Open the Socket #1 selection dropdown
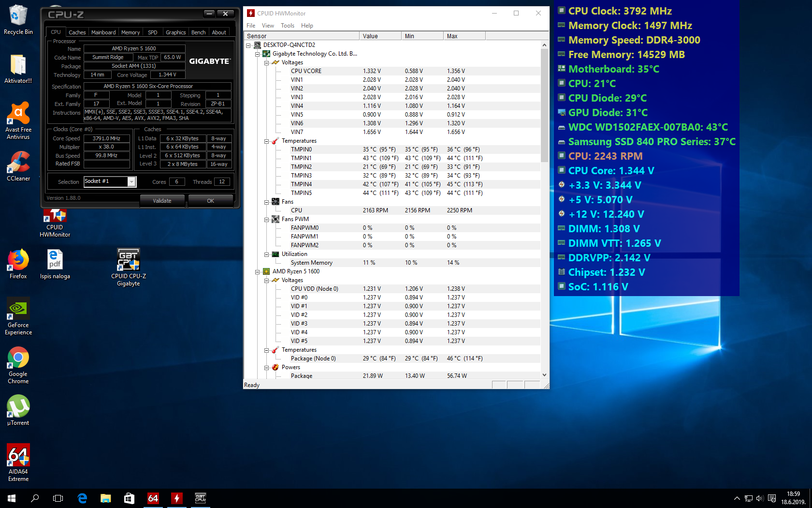Screen dimensions: 812x508 [x=131, y=181]
